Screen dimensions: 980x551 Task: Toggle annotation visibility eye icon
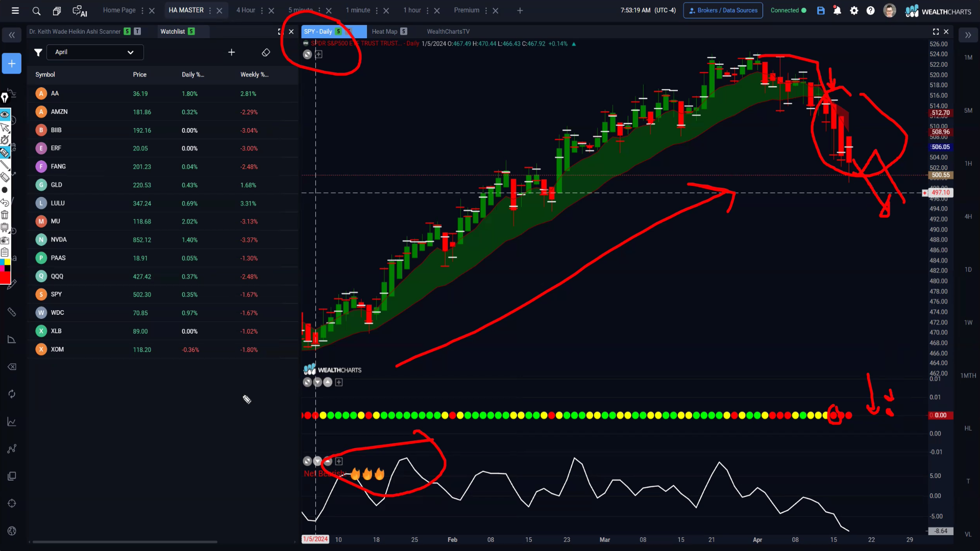(5, 114)
